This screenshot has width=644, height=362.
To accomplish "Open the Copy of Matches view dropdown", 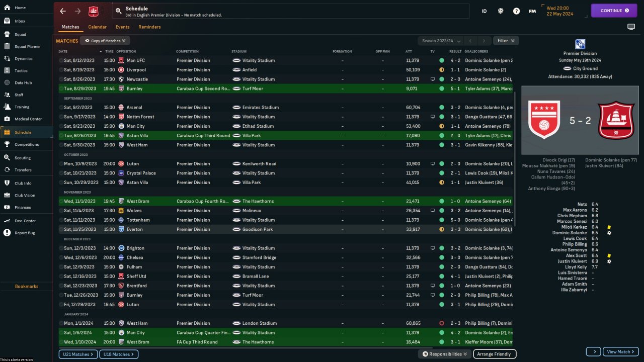I will tap(105, 41).
